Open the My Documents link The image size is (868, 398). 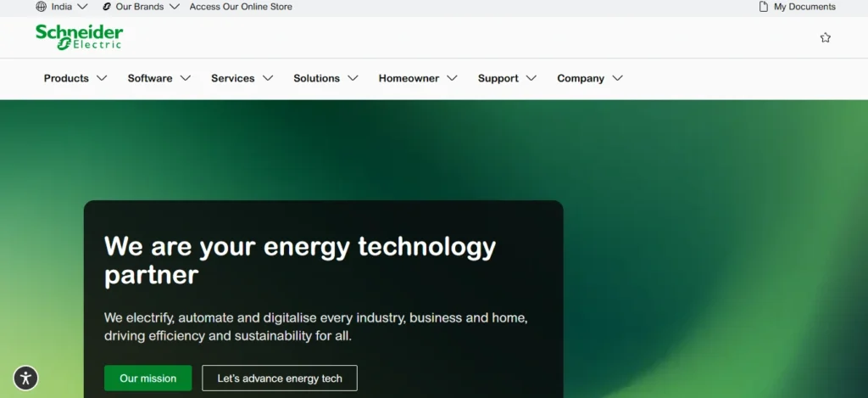click(804, 7)
